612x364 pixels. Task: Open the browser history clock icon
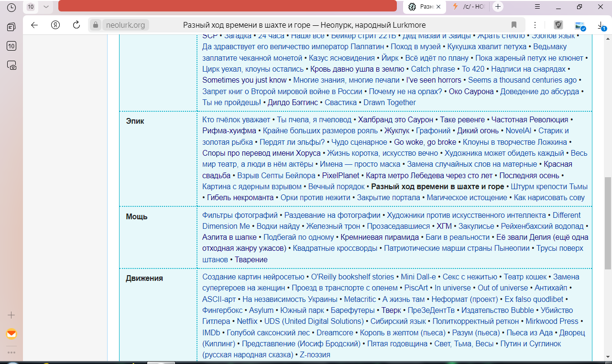point(11,7)
